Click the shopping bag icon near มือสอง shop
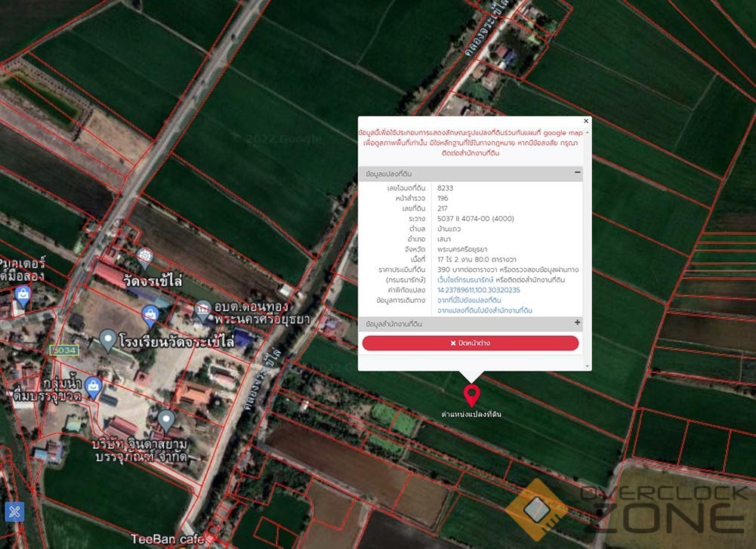This screenshot has height=549, width=756. click(x=22, y=295)
